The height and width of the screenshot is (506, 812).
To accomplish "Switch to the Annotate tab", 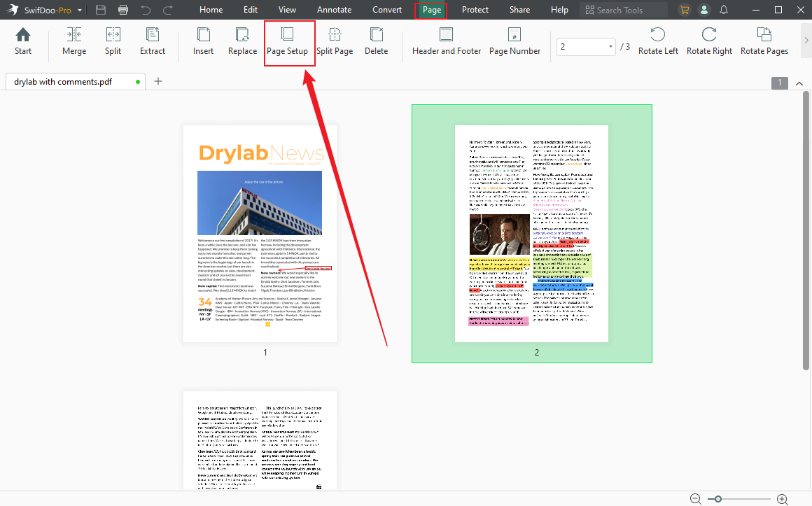I will coord(334,10).
